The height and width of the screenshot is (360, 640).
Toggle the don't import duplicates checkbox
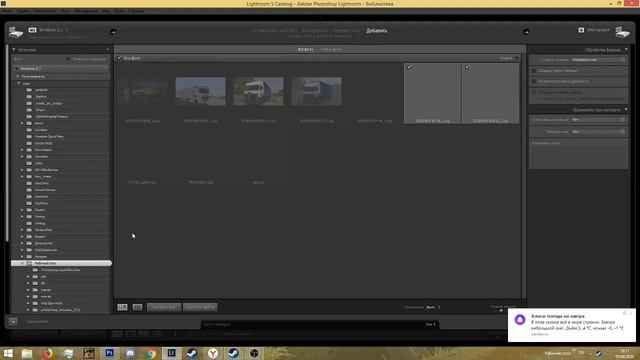[533, 82]
